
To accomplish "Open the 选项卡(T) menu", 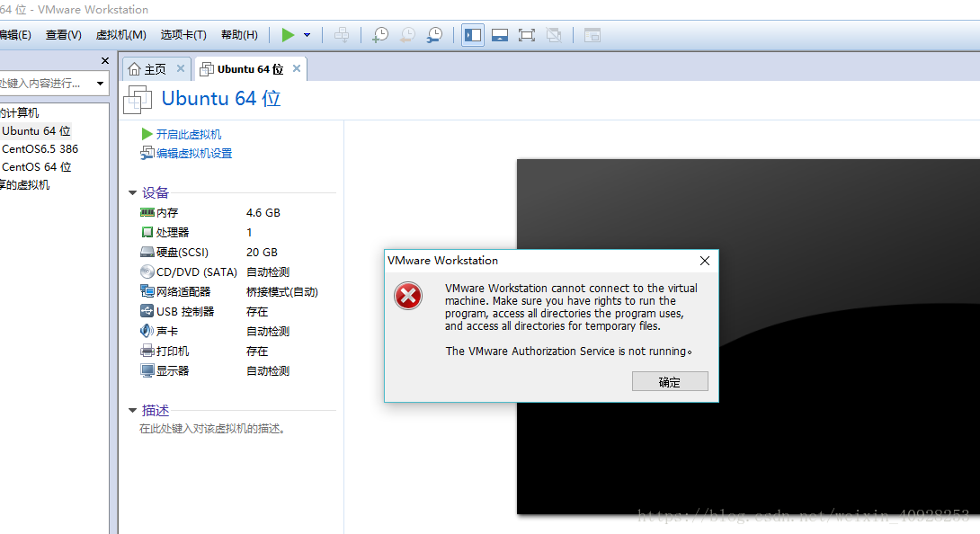I will coord(183,35).
